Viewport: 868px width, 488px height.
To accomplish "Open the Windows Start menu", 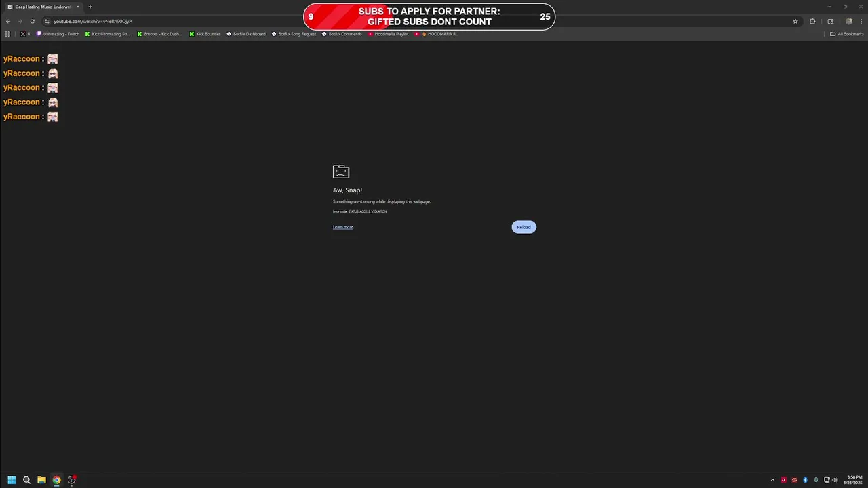I will [12, 480].
